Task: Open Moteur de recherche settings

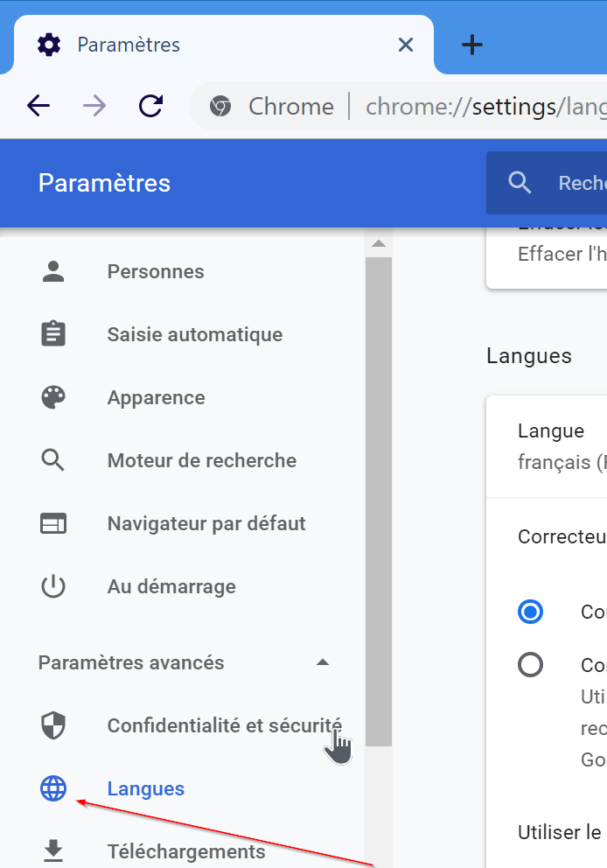Action: (x=202, y=460)
